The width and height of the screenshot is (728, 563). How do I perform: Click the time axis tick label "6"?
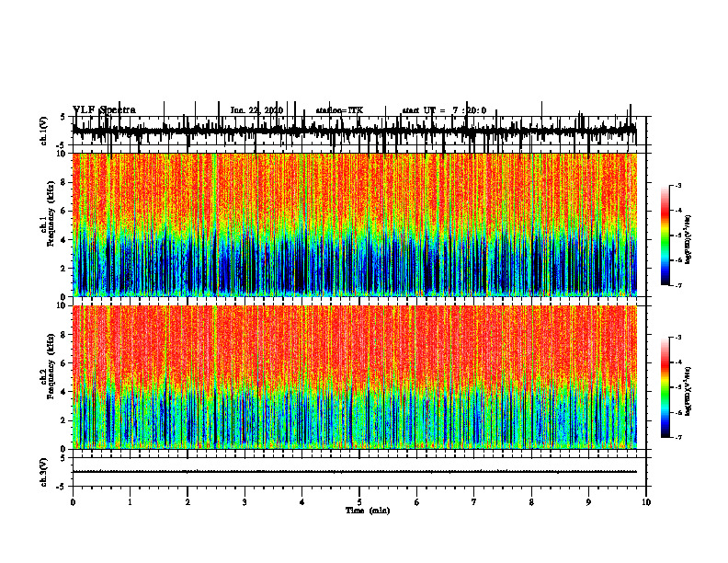click(x=417, y=502)
